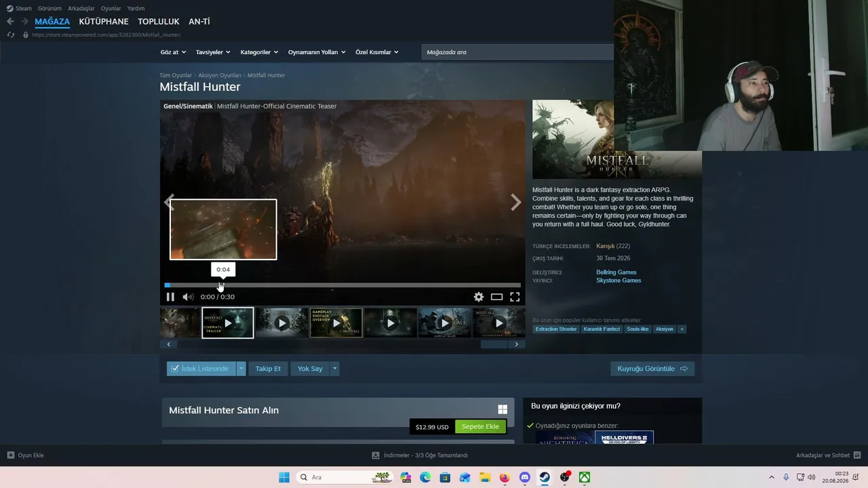This screenshot has height=488, width=868.
Task: Select Extraction Shooter tag
Action: [x=556, y=329]
